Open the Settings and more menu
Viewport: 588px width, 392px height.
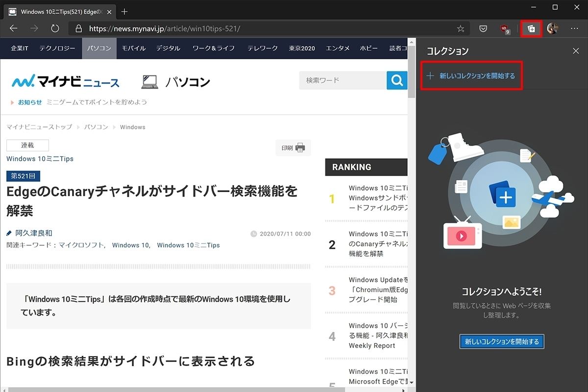pos(575,29)
